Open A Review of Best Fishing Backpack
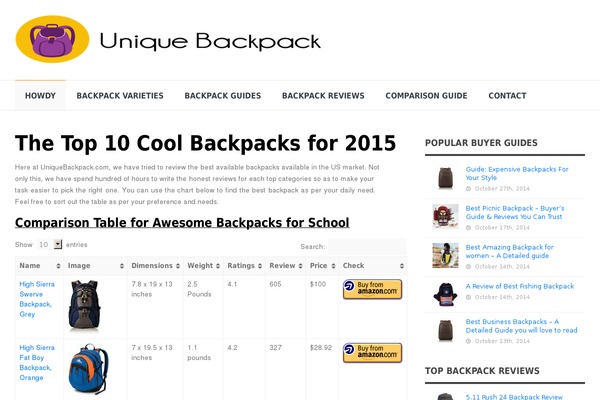 520,286
